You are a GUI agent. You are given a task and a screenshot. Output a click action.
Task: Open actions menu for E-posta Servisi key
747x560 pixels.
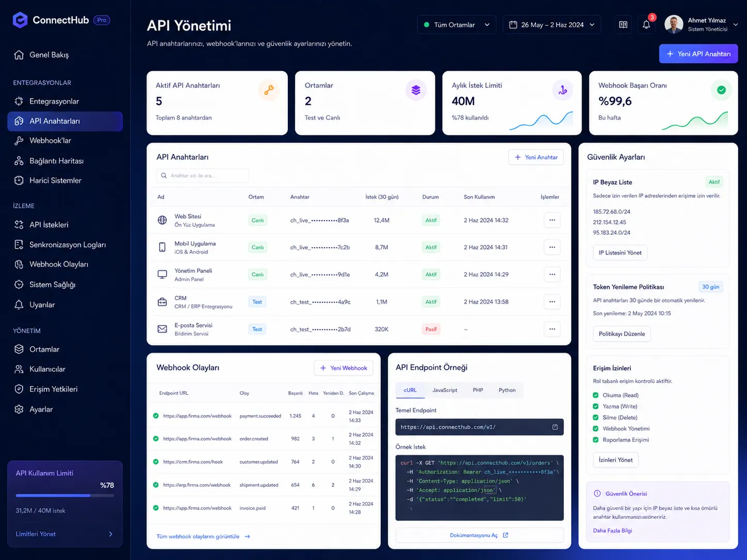[552, 329]
